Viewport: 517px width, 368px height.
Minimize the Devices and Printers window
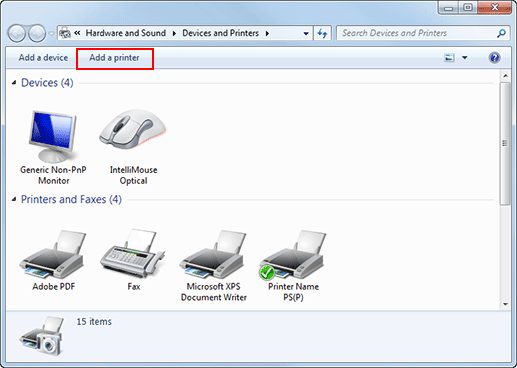(449, 7)
